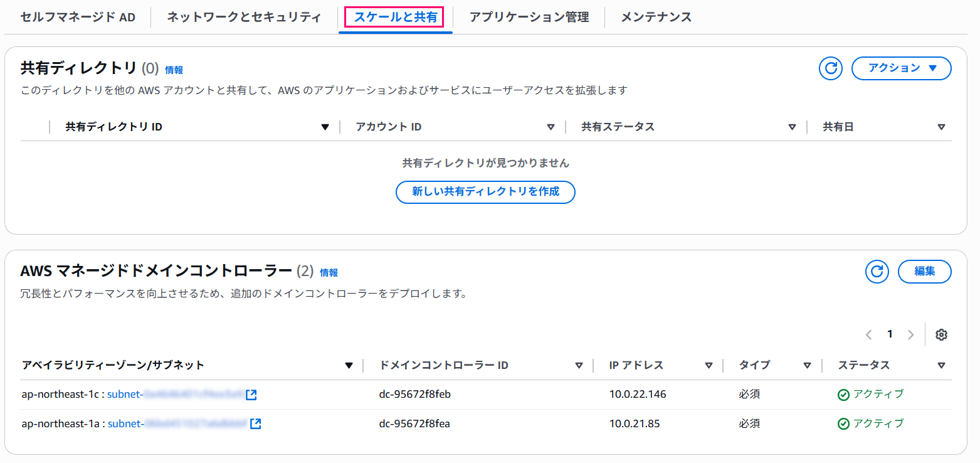Click active status icon for dc-95672f8feb
The height and width of the screenshot is (463, 980).
coord(844,395)
